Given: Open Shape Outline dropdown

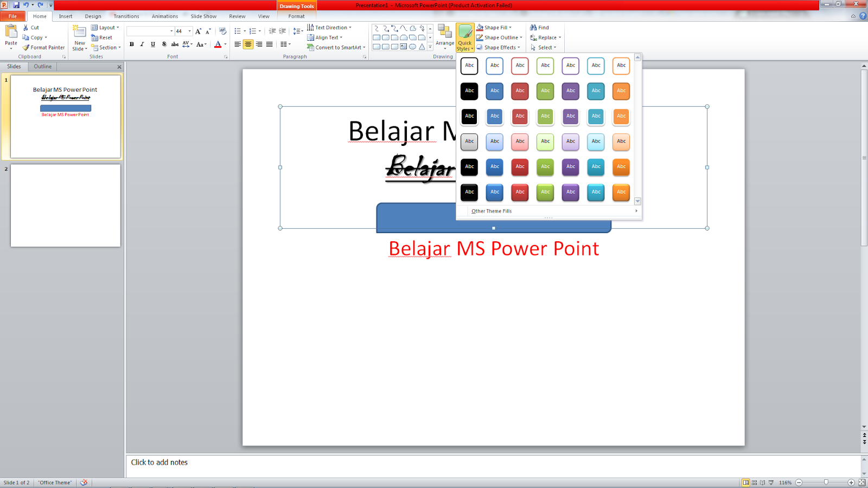Looking at the screenshot, I should tap(499, 38).
